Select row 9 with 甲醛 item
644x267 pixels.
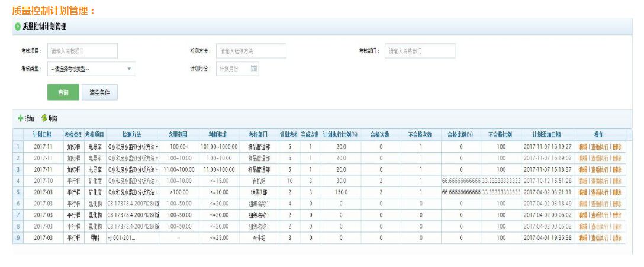point(95,238)
